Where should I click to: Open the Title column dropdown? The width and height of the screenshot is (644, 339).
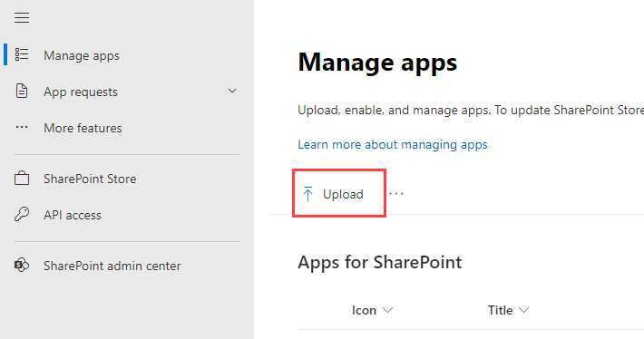pyautogui.click(x=523, y=310)
